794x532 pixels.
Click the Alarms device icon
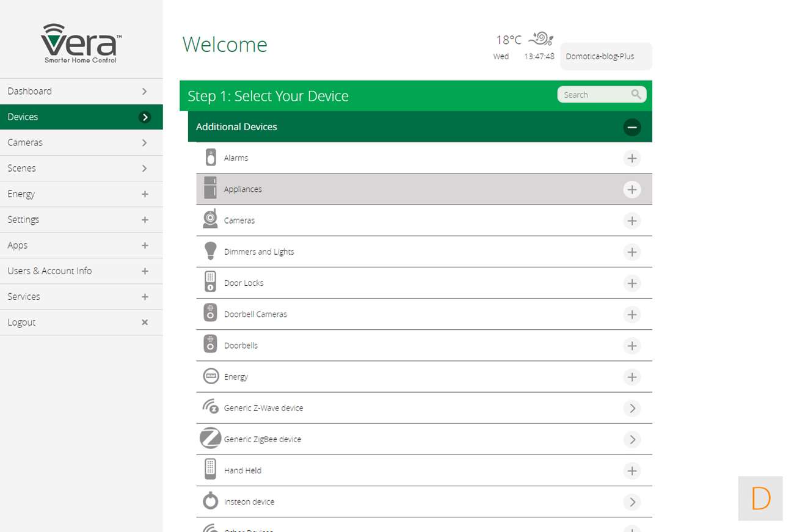[x=210, y=158]
